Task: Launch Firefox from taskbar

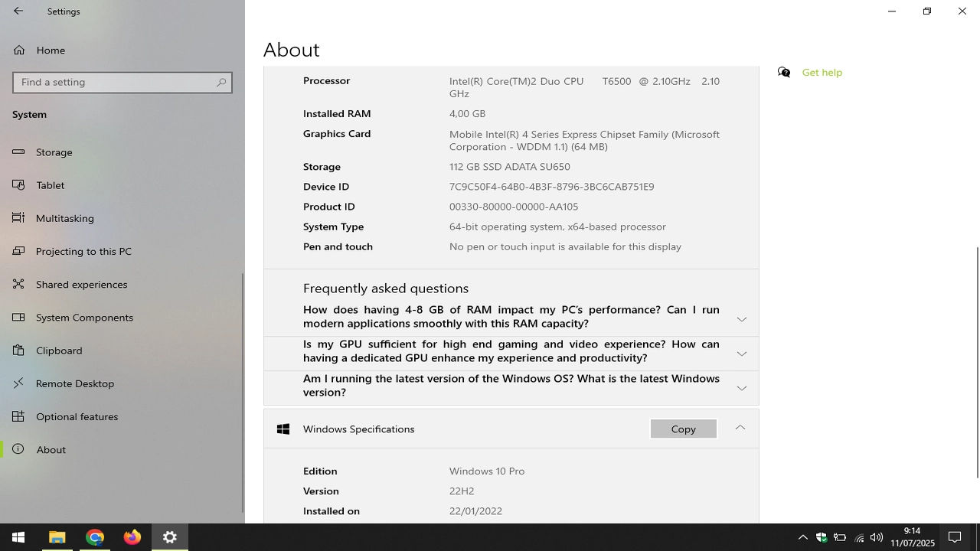Action: (x=132, y=537)
